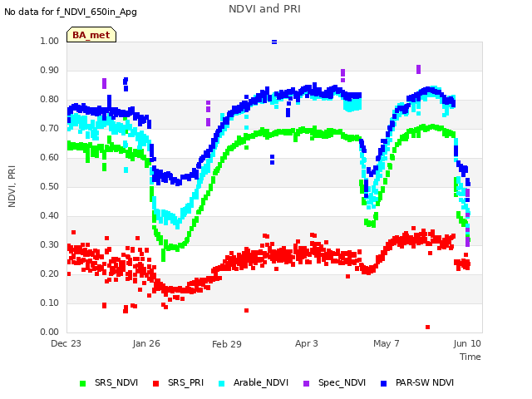Click the 0.90 y-axis tick label
The width and height of the screenshot is (532, 399).
coord(50,70)
